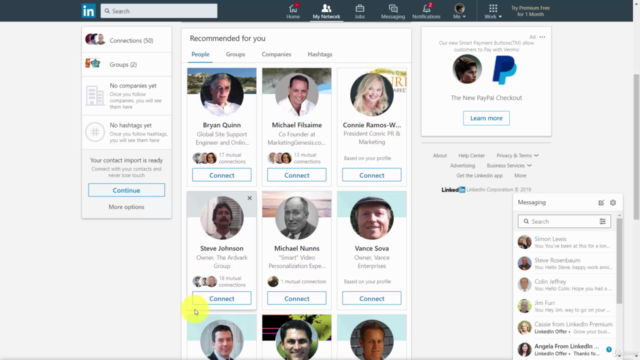Open the Advertising footer link
The image size is (640, 360).
pyautogui.click(x=462, y=166)
